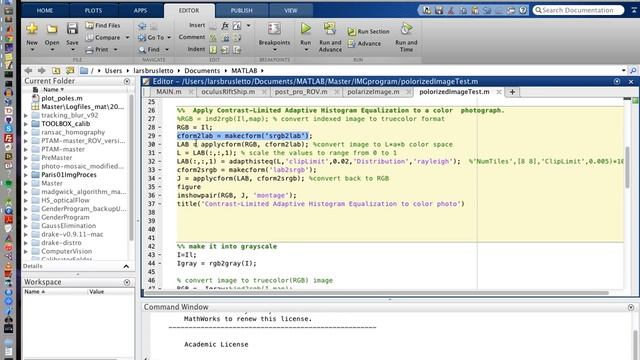Open help with the question mark icon

pos(523,10)
